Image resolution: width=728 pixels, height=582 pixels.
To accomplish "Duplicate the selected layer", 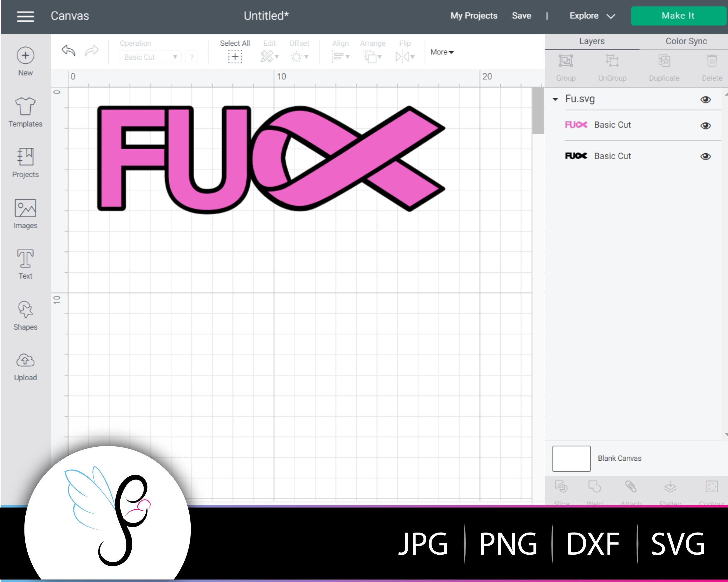I will coord(664,66).
